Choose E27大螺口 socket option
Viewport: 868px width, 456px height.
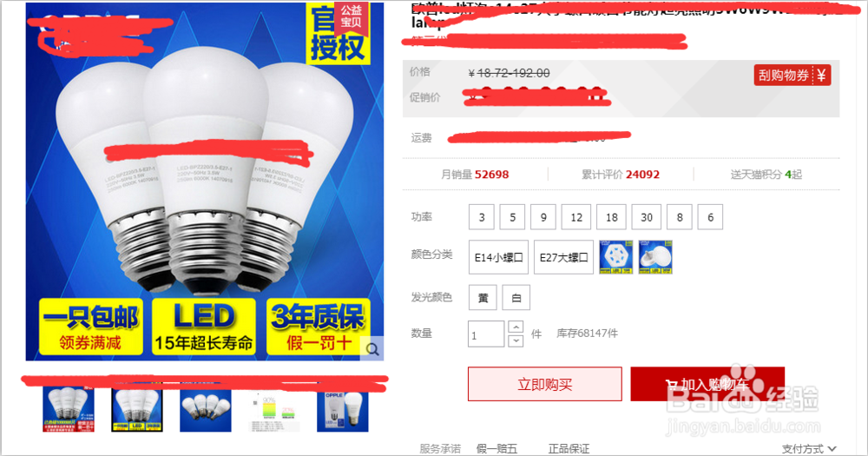[563, 257]
